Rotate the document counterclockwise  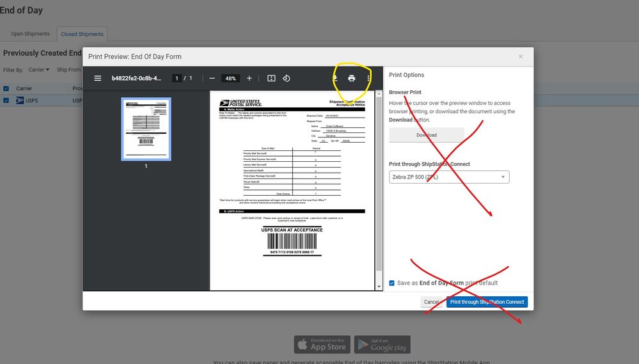pos(287,78)
